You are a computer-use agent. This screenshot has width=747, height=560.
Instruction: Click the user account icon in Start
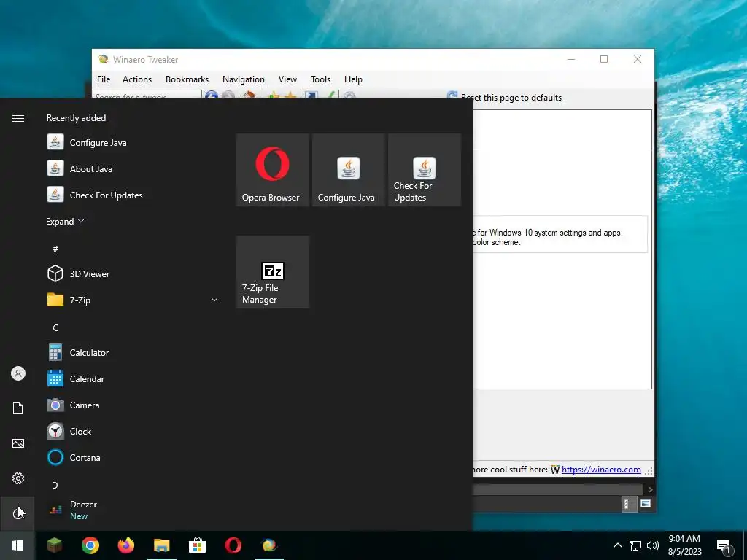pyautogui.click(x=18, y=373)
